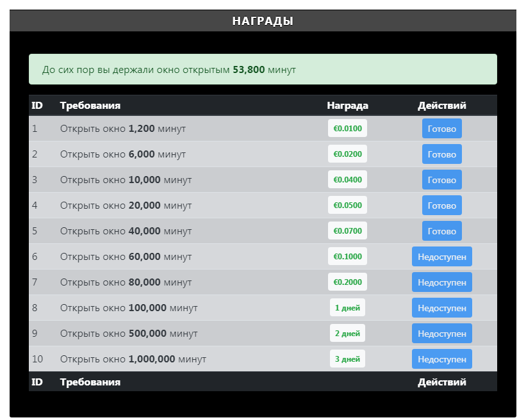The width and height of the screenshot is (526, 420).
Task: Click ID cell 10 in last row
Action: point(37,359)
